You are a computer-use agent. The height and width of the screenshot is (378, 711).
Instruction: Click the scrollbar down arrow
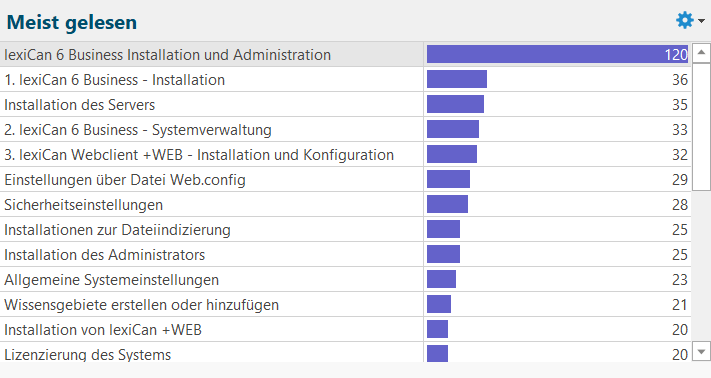click(x=701, y=352)
